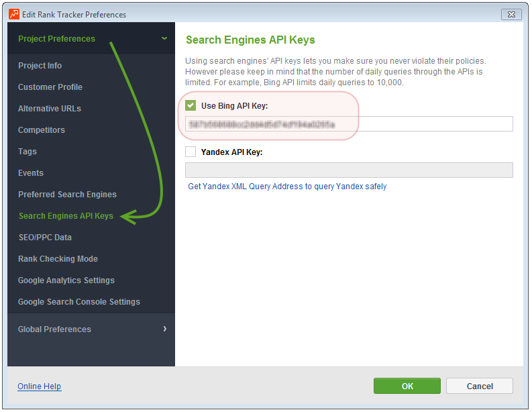Click the Yandex API Key label
Image resolution: width=532 pixels, height=412 pixels.
(x=231, y=152)
